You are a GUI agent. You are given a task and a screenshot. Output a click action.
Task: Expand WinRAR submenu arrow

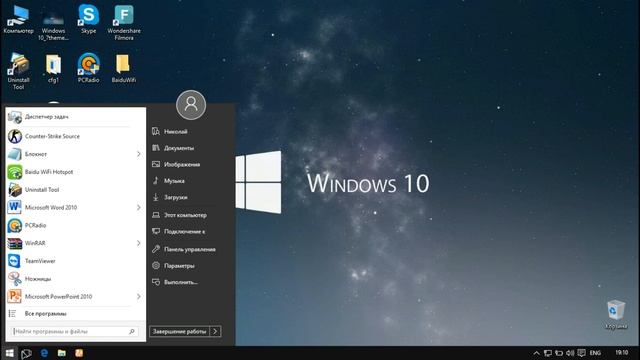[x=139, y=243]
